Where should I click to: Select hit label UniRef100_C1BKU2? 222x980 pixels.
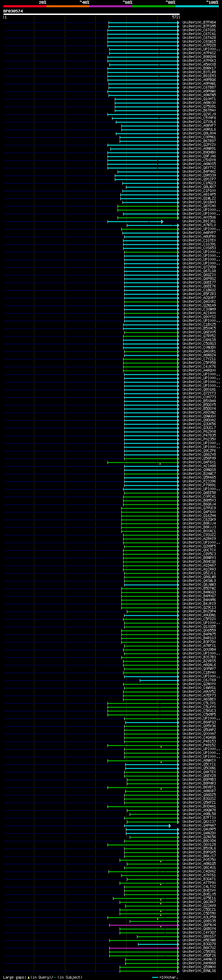pos(199,290)
